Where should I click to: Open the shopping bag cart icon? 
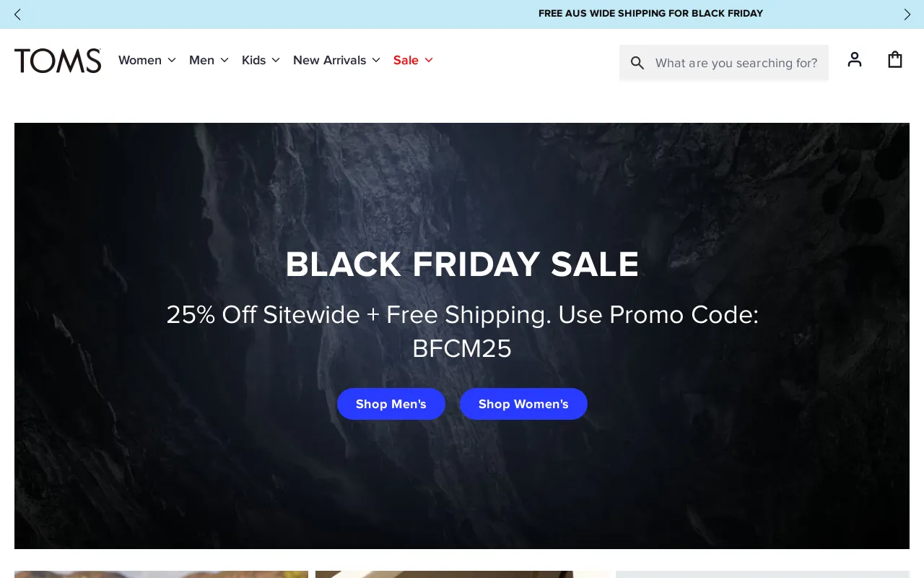pyautogui.click(x=895, y=59)
